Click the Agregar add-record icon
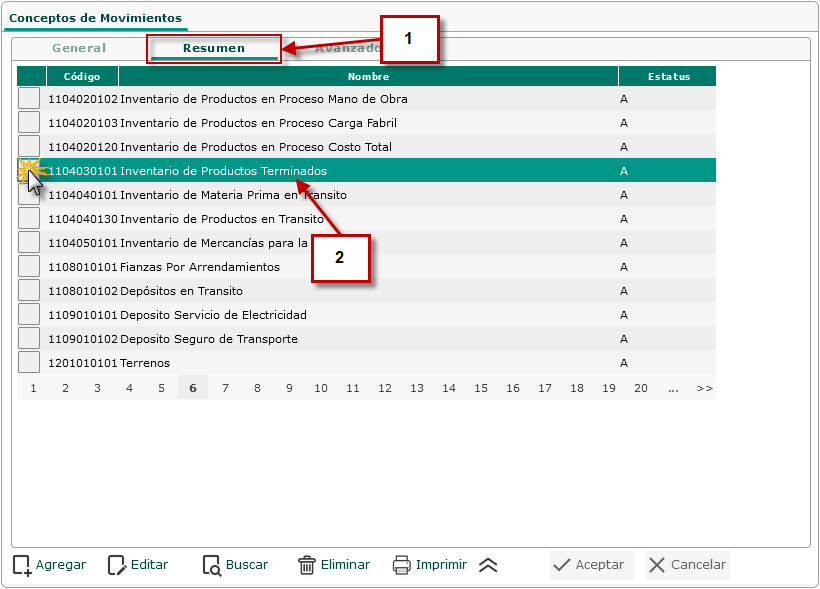Image resolution: width=820 pixels, height=589 pixels. 22,565
